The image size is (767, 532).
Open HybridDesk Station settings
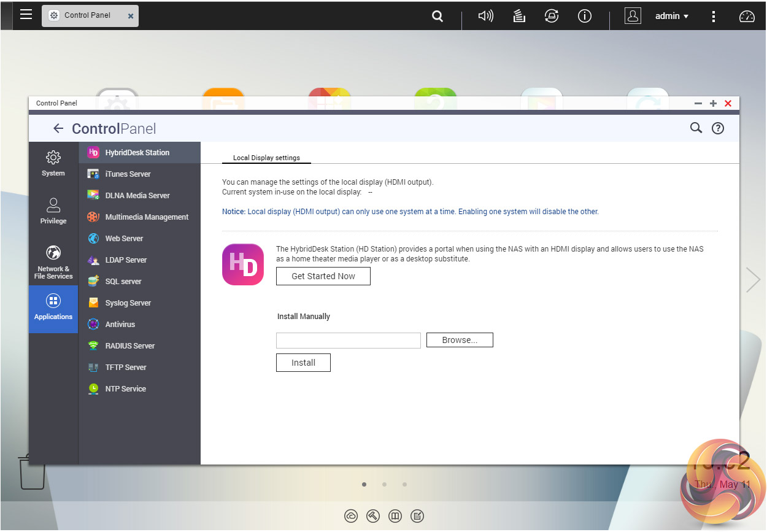coord(140,153)
